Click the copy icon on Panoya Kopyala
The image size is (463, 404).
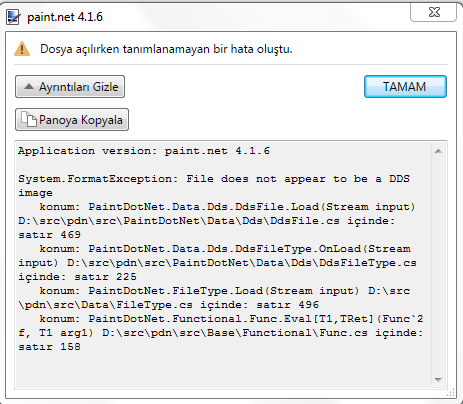(x=29, y=119)
